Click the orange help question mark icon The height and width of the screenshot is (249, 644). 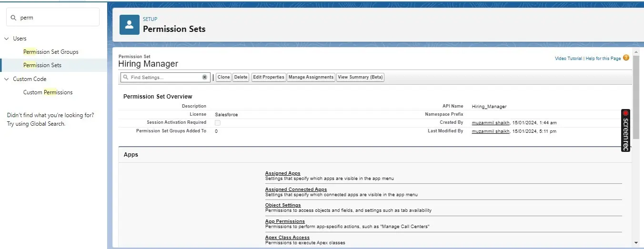point(626,58)
